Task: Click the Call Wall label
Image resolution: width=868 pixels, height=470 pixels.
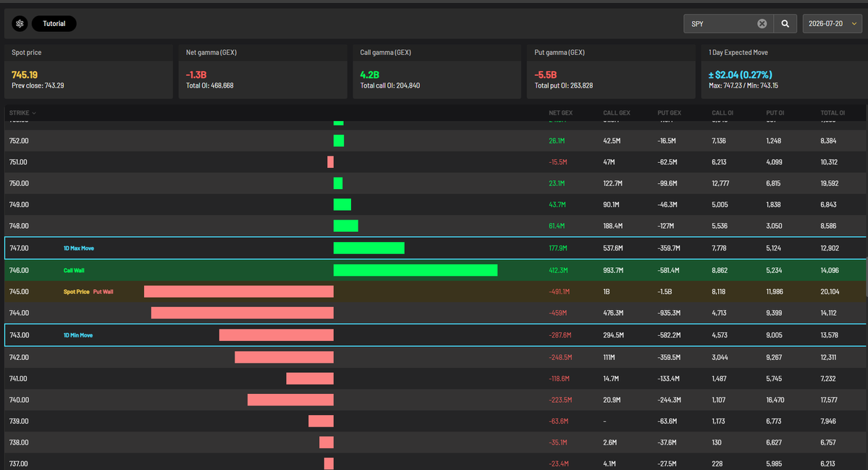Action: point(74,270)
